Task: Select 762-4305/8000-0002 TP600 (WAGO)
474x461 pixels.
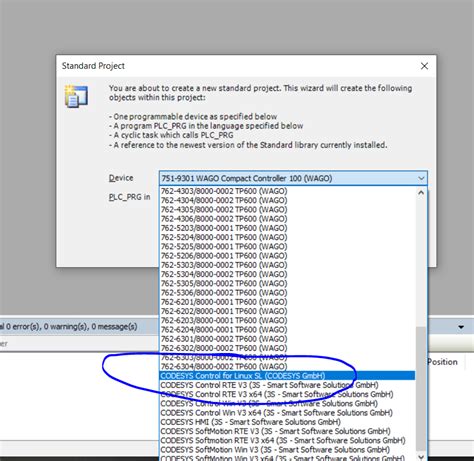Action: pos(287,210)
